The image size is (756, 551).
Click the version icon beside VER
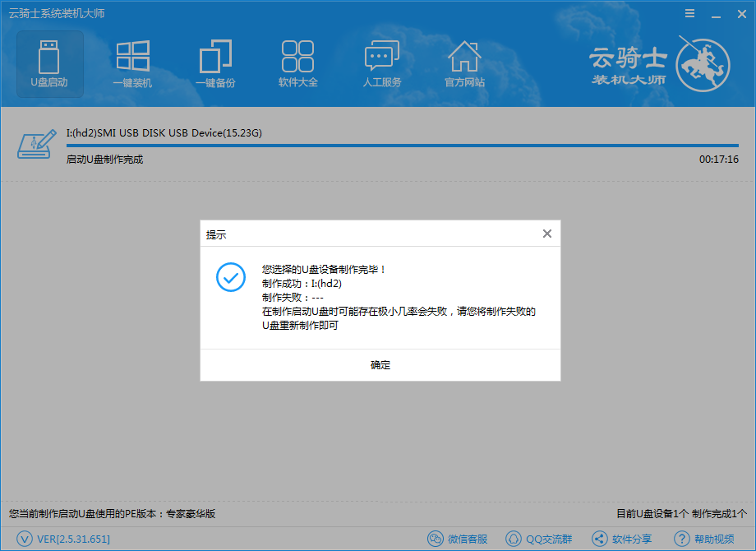pyautogui.click(x=25, y=539)
